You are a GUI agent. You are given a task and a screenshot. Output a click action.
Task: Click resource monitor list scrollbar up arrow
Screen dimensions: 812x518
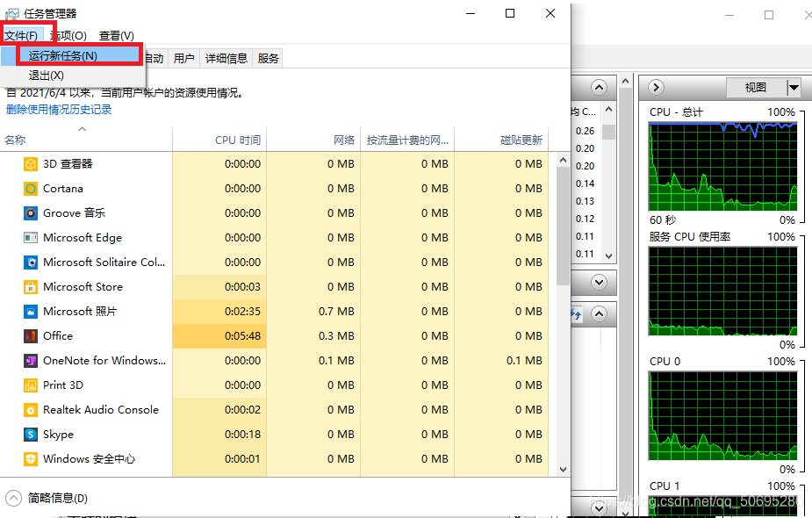[x=609, y=109]
